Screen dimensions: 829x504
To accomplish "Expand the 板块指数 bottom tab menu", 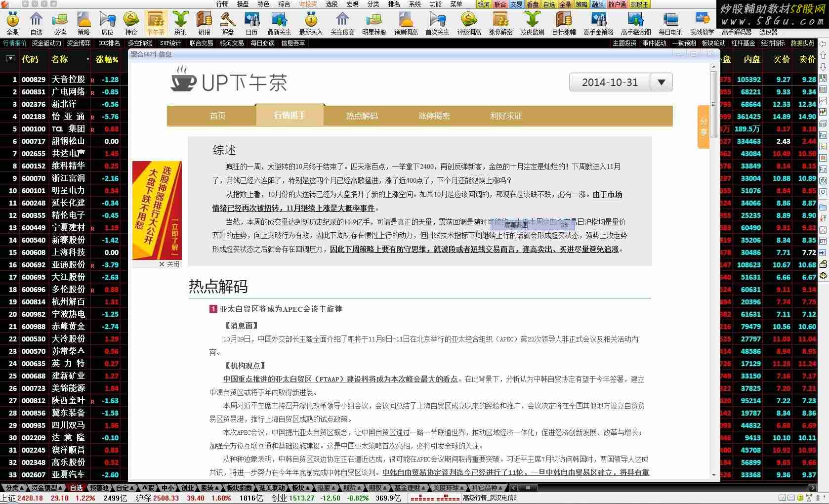I will 239,488.
